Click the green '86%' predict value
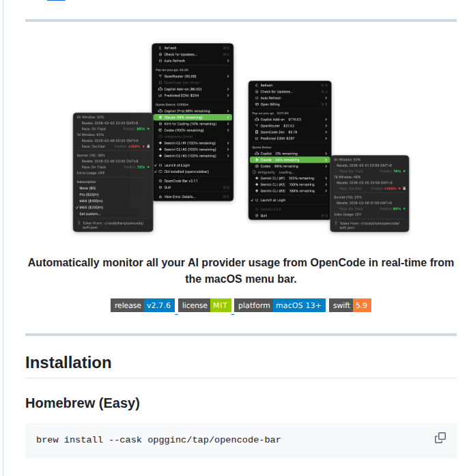This screenshot has height=476, width=469. click(x=141, y=128)
